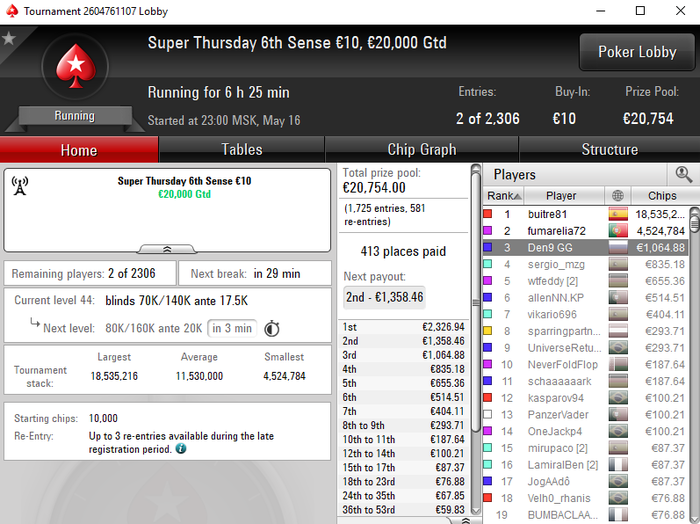Select player Den9 GG row
This screenshot has height=524, width=700.
586,248
